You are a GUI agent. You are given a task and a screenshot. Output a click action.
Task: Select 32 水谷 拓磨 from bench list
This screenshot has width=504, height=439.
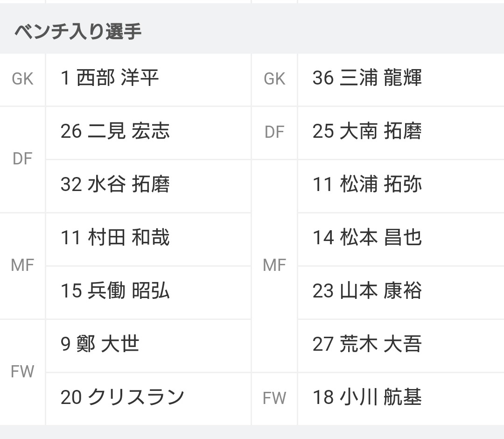115,184
